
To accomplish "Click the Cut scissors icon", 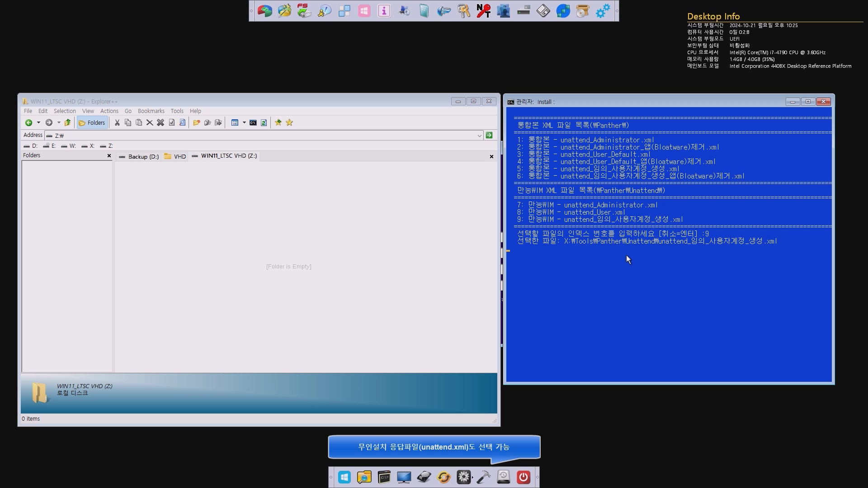I will (117, 122).
